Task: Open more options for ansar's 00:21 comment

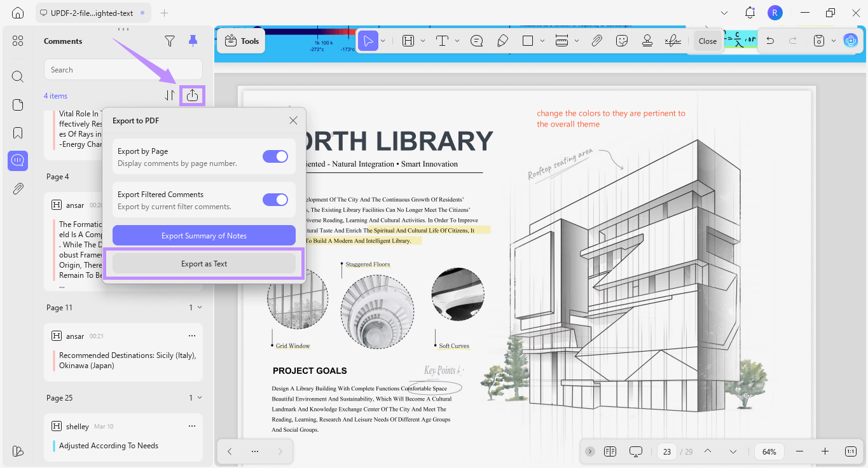Action: tap(192, 336)
